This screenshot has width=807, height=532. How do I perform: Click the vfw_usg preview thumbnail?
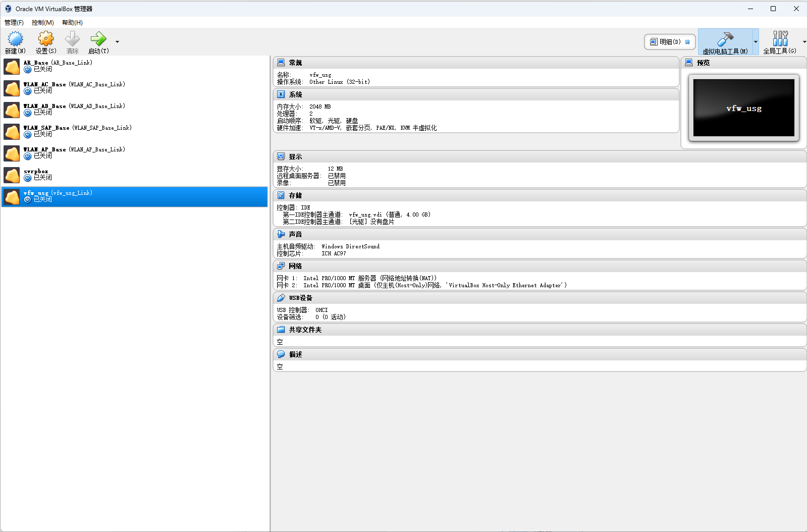(743, 108)
